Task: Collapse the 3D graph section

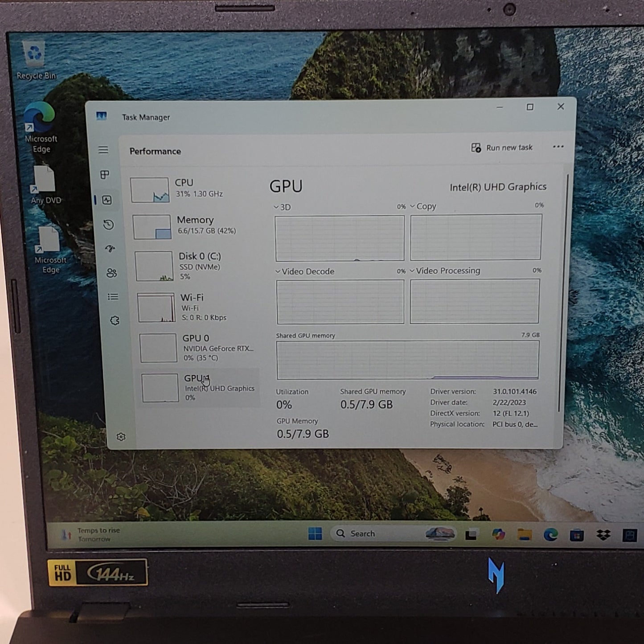Action: (x=276, y=206)
